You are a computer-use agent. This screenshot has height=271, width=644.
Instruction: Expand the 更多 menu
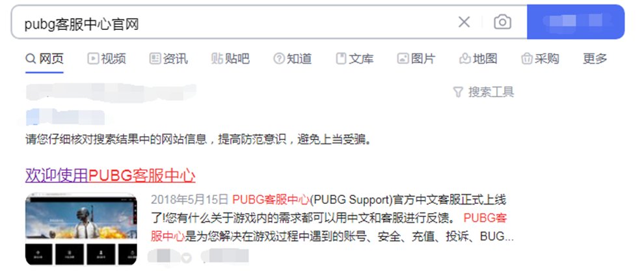tap(595, 59)
